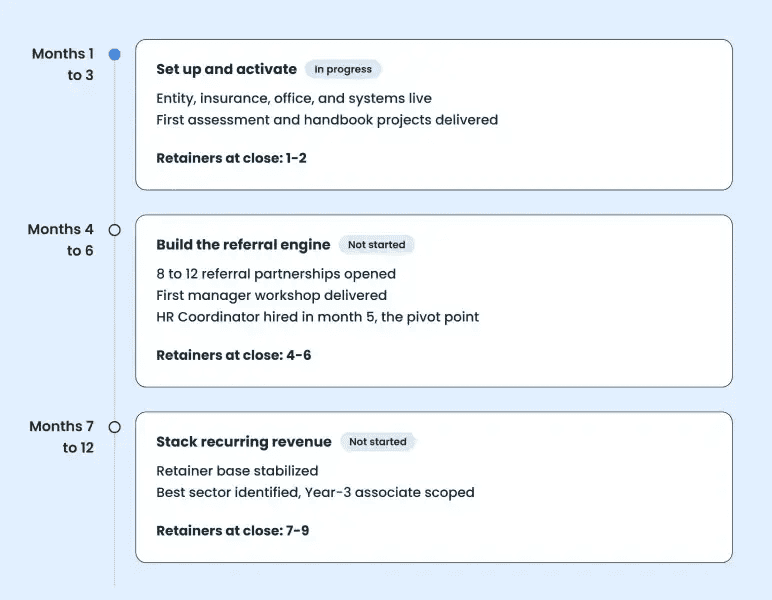Select the 'In progress' status badge
The height and width of the screenshot is (600, 772).
(343, 69)
